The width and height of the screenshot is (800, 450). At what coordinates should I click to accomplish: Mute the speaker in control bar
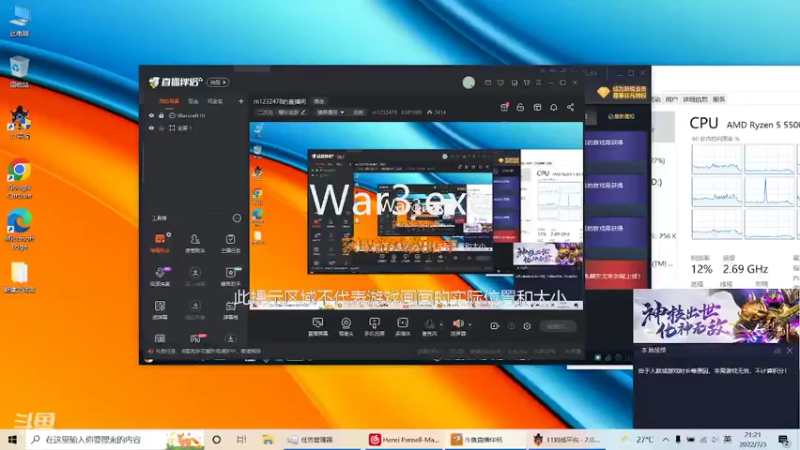458,323
